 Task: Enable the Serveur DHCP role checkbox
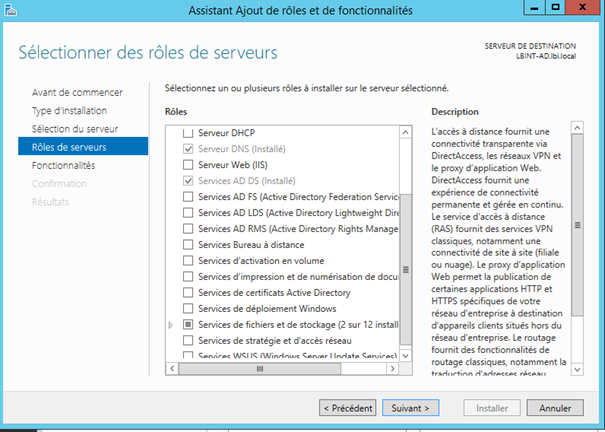pyautogui.click(x=189, y=131)
